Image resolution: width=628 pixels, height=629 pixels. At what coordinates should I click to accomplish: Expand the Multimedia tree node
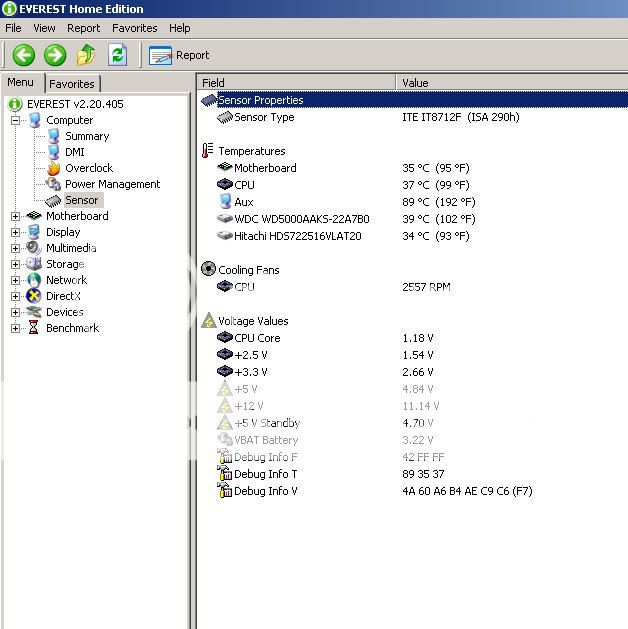tap(15, 248)
